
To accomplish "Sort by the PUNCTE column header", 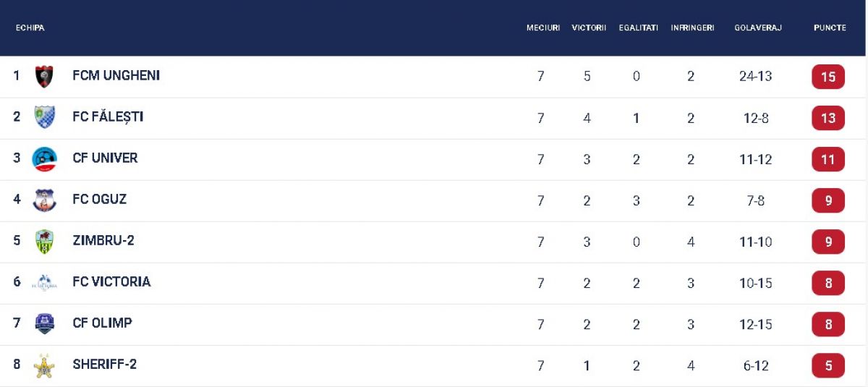I will pyautogui.click(x=829, y=28).
